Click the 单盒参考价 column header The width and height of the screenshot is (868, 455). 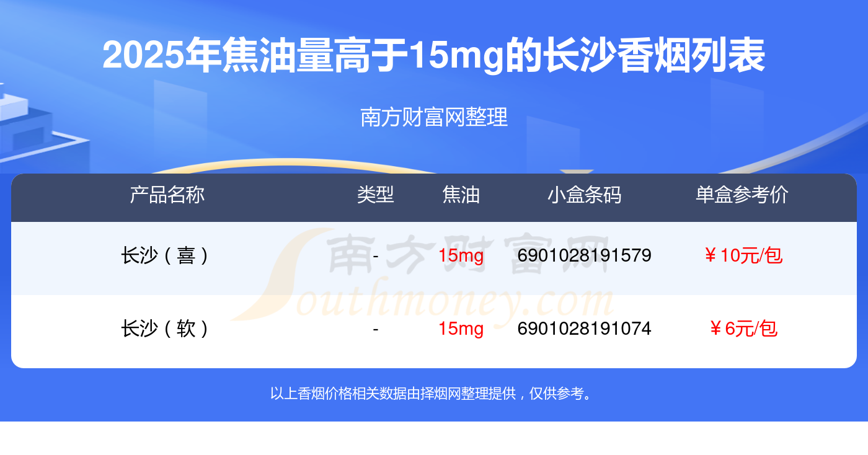(742, 195)
